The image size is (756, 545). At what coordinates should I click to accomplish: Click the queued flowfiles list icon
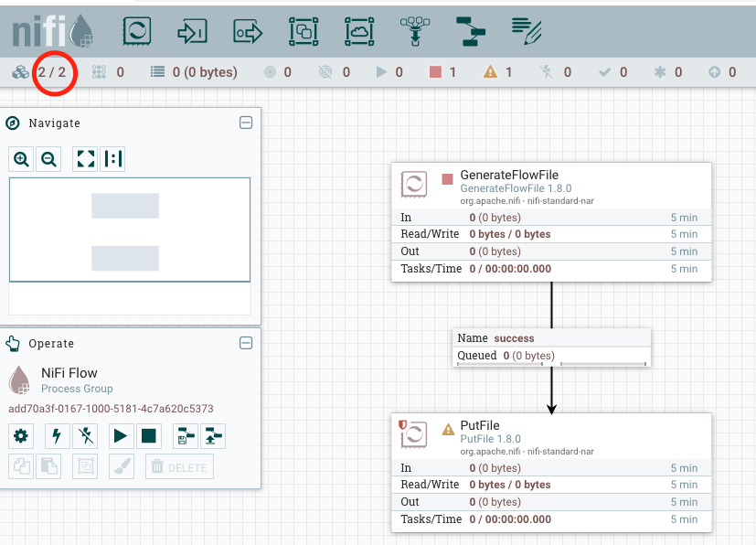coord(157,72)
